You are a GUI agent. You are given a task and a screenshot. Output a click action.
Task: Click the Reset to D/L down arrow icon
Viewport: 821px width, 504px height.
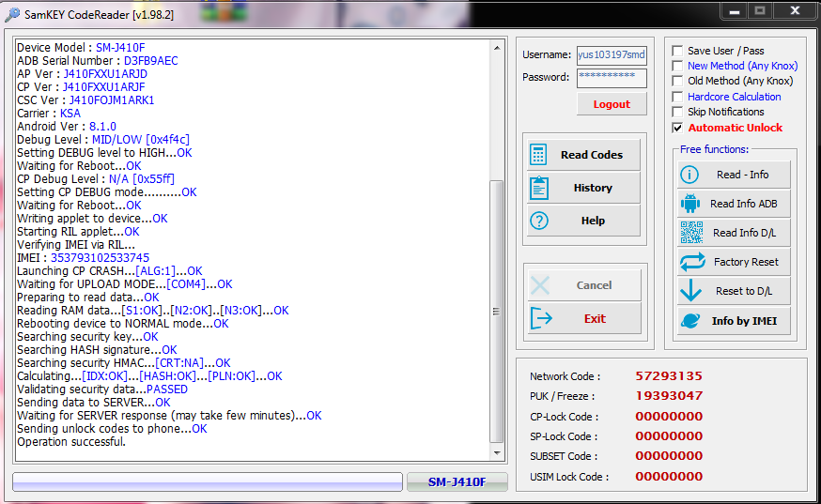pos(690,290)
